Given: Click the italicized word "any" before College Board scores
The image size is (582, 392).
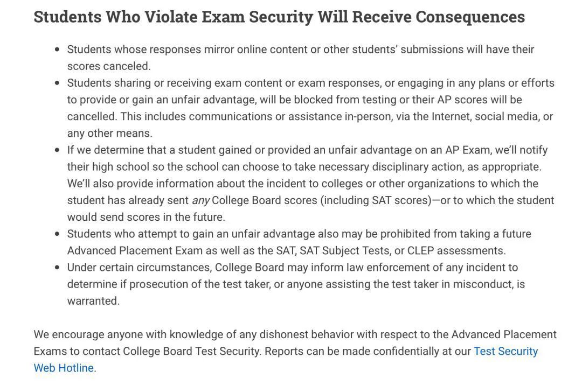Looking at the screenshot, I should [200, 201].
